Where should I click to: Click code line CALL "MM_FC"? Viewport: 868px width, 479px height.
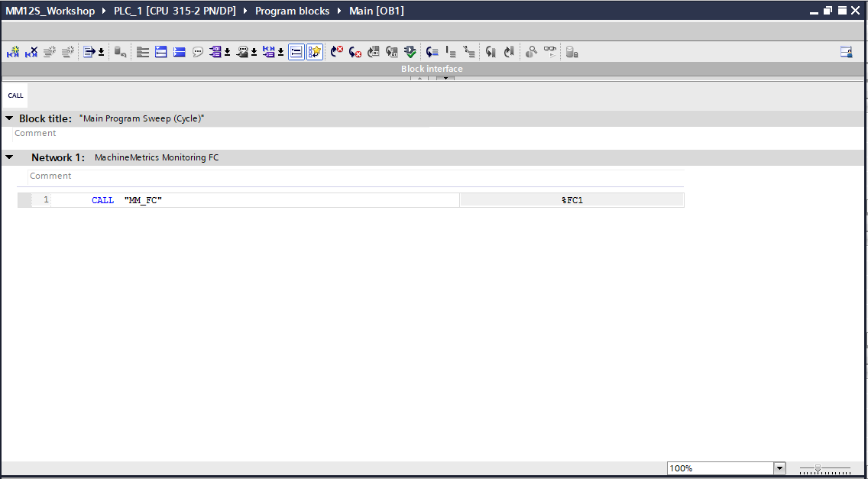pyautogui.click(x=127, y=200)
